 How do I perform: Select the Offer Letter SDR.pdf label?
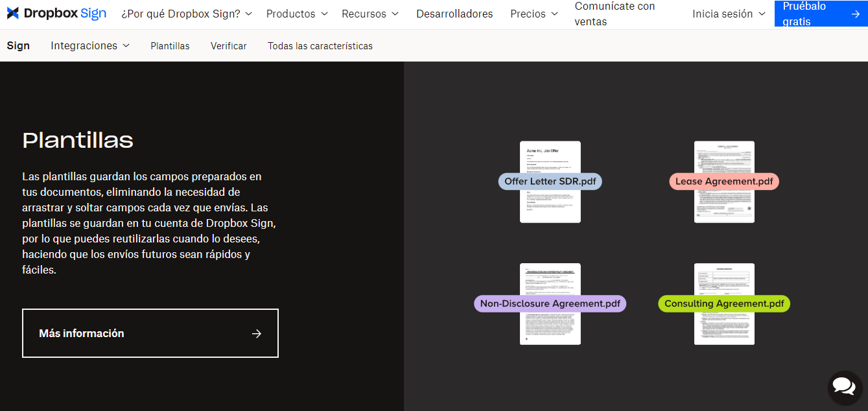tap(550, 182)
